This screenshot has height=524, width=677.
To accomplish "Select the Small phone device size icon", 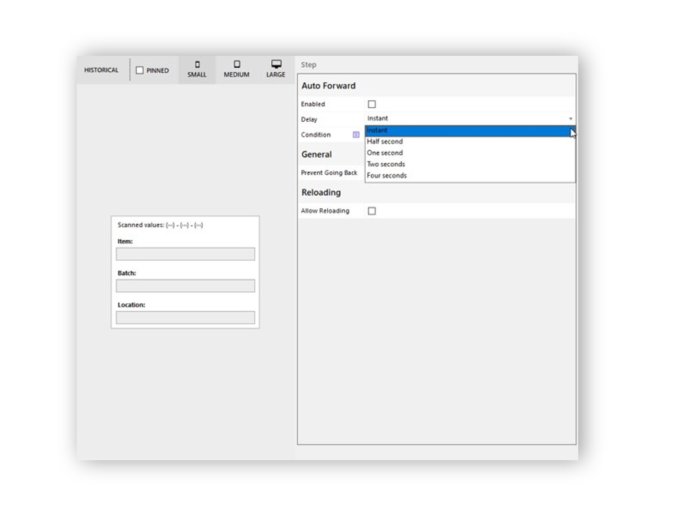I will [x=197, y=65].
